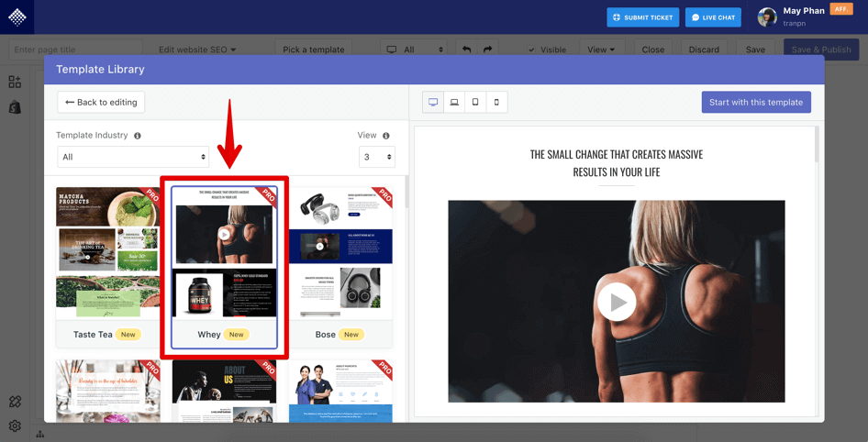Image resolution: width=868 pixels, height=442 pixels.
Task: Play the video in template preview
Action: click(x=616, y=302)
